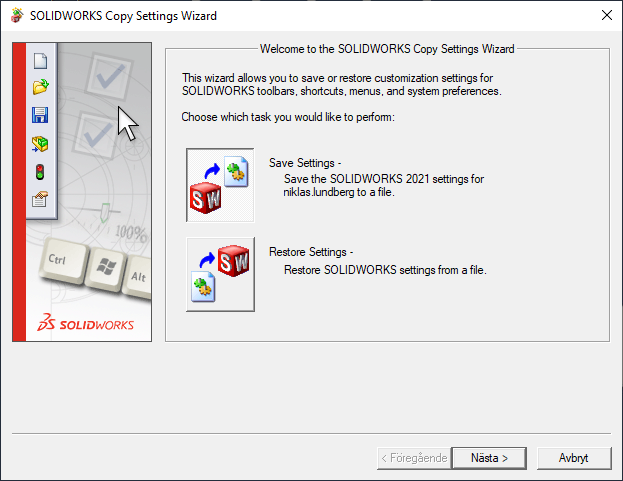Click the blue floppy disk icon

40,115
